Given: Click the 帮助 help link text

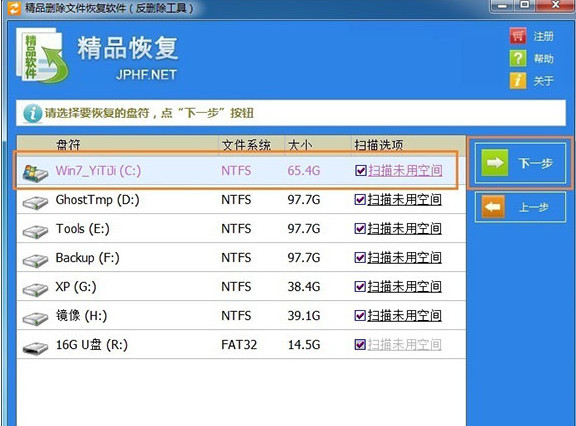Looking at the screenshot, I should coord(543,58).
